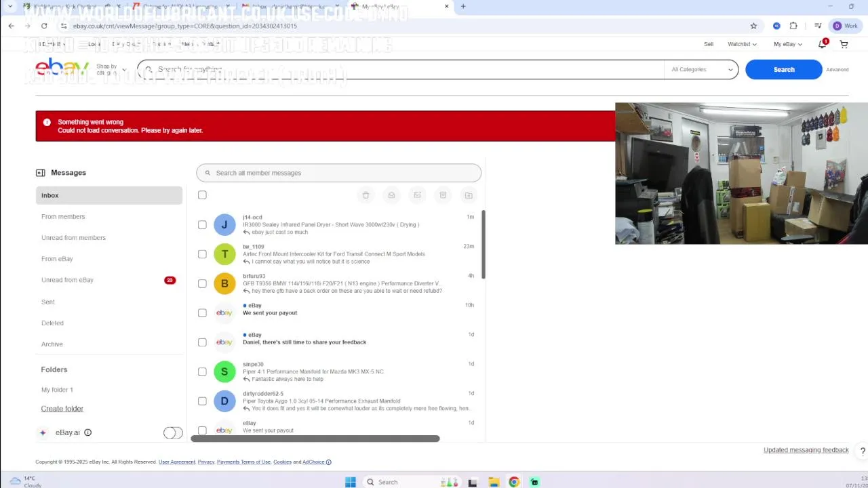Open the browser extensions puzzle icon
Screen dimensions: 868x488
point(793,26)
